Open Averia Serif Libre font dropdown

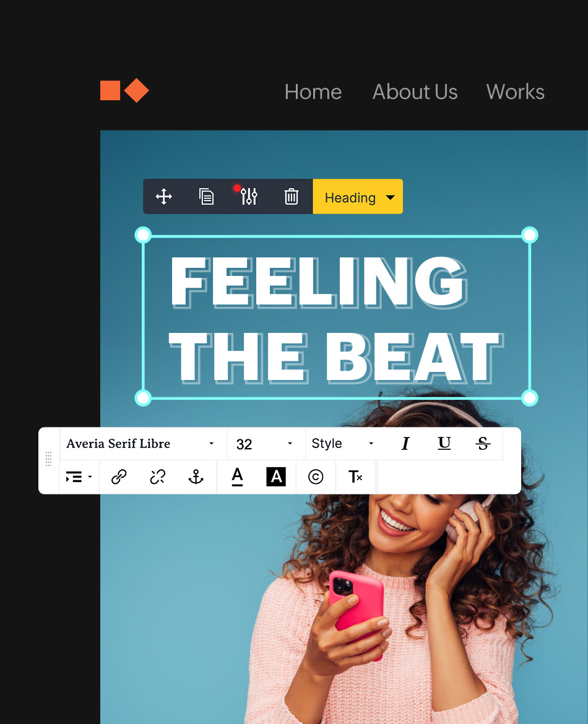coord(141,444)
